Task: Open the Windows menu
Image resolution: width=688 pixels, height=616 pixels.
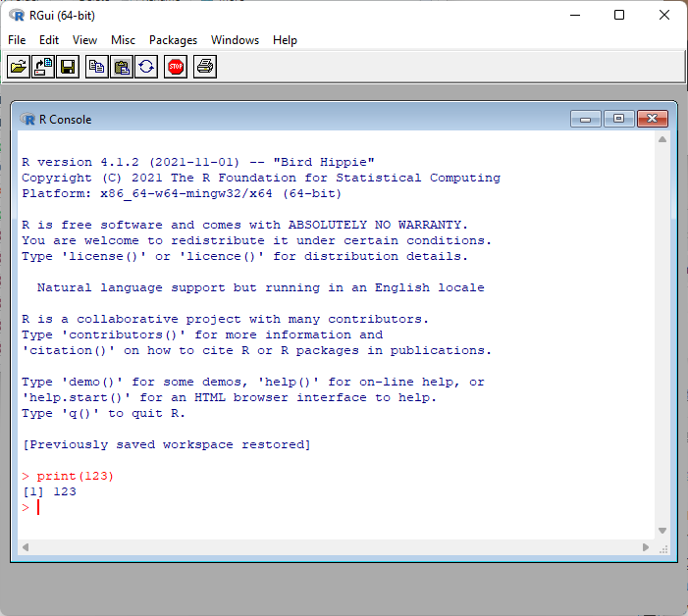Action: pos(235,40)
